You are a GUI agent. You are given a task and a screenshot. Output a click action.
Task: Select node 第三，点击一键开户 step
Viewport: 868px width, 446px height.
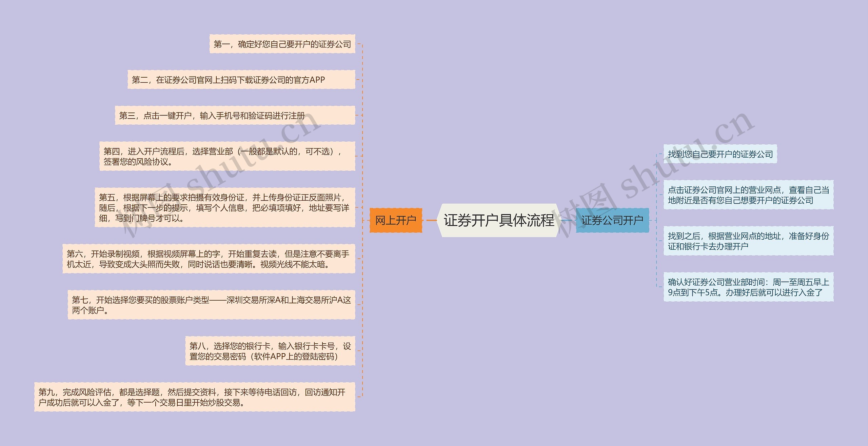(x=235, y=115)
